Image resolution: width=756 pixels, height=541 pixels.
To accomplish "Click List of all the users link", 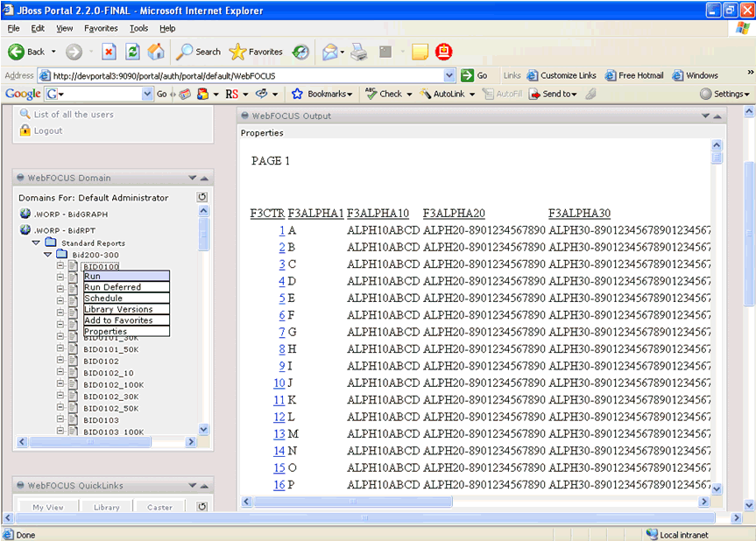I will tap(74, 114).
